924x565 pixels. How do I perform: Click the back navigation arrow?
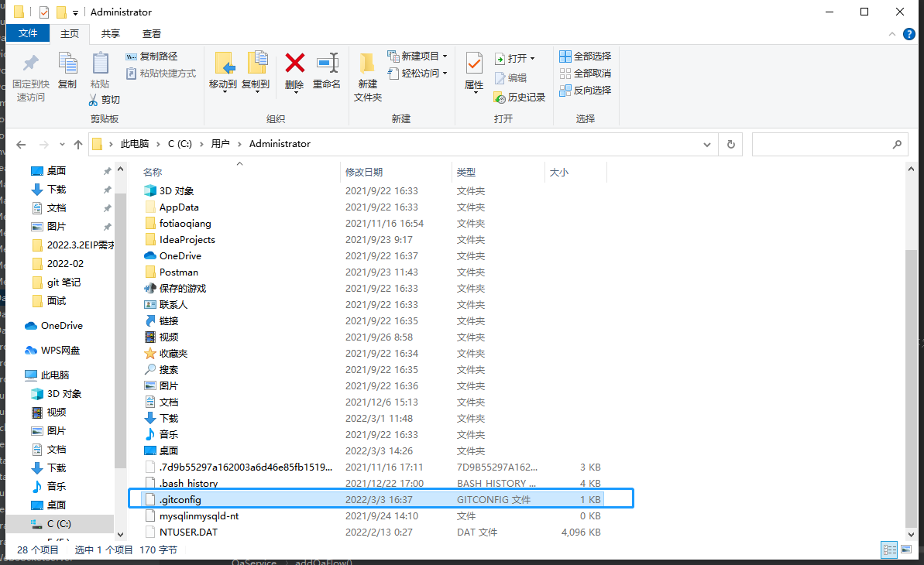click(x=21, y=144)
